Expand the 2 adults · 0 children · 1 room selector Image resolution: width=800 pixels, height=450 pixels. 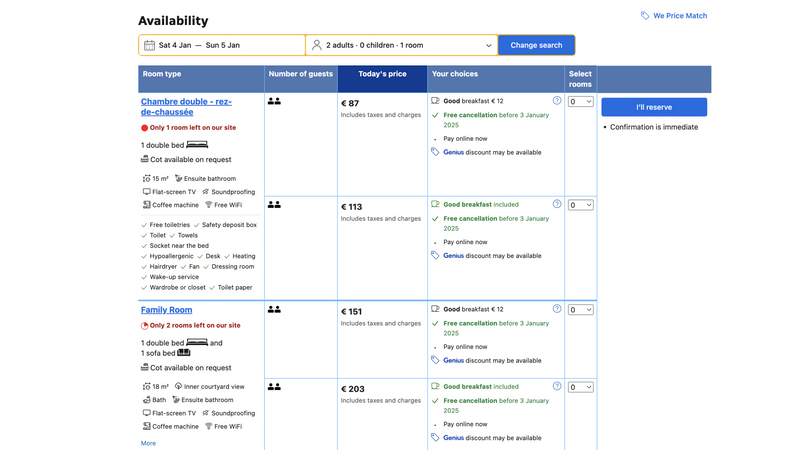(402, 45)
